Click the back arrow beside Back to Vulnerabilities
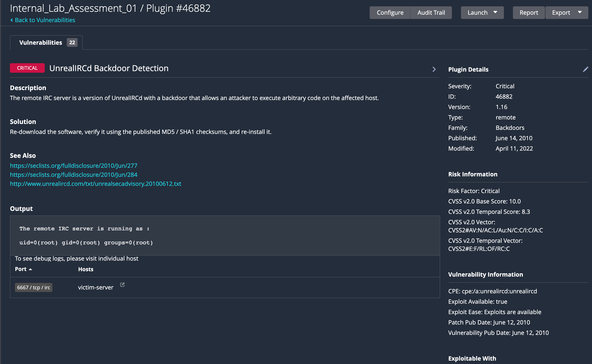 click(12, 20)
